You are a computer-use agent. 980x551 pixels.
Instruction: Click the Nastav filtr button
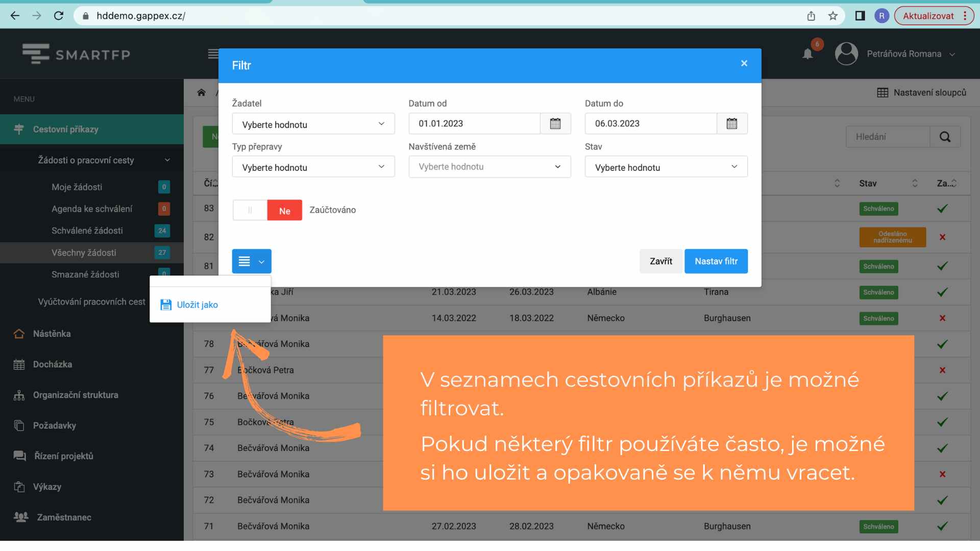point(716,261)
